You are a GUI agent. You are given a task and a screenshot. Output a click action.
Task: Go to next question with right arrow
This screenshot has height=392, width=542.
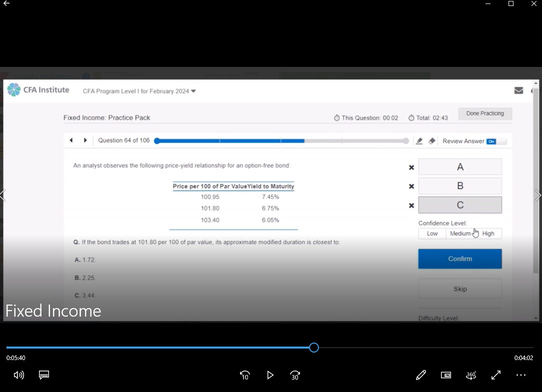85,140
